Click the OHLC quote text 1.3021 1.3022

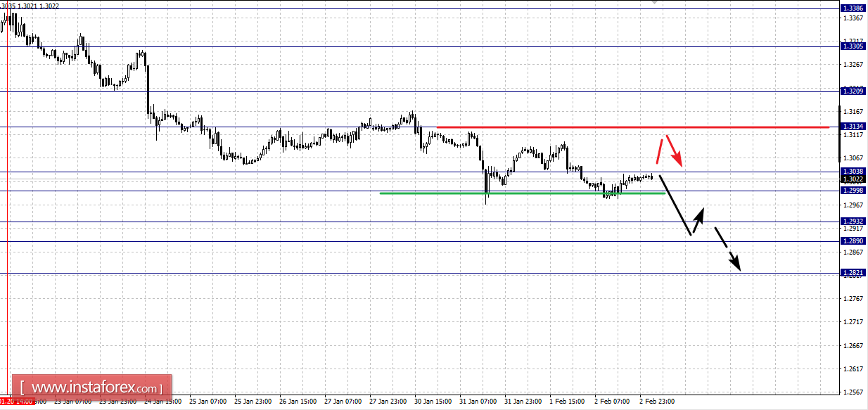pyautogui.click(x=39, y=6)
